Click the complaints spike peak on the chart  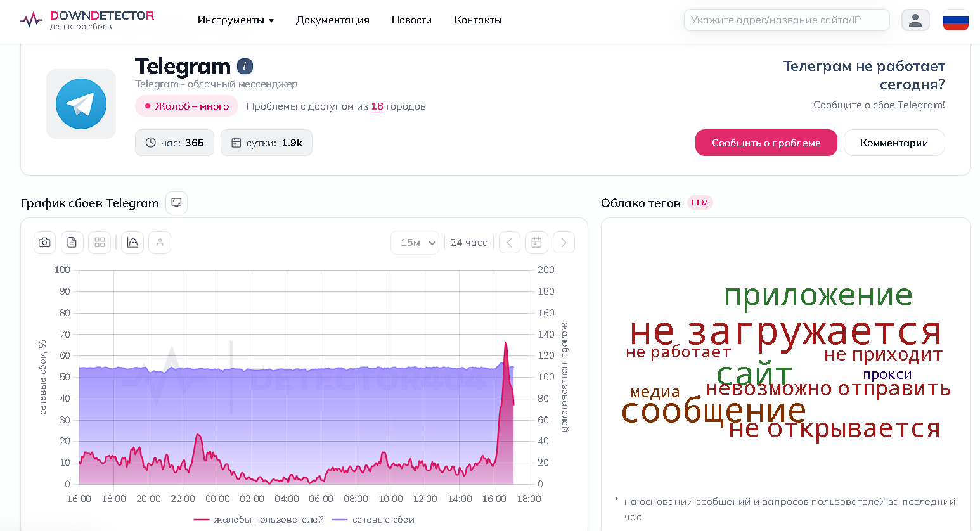[x=506, y=343]
